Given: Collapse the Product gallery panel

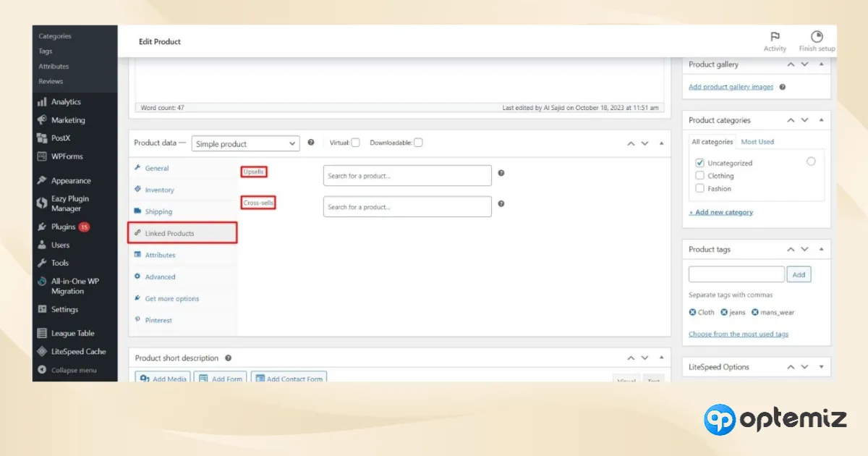Looking at the screenshot, I should pyautogui.click(x=821, y=64).
